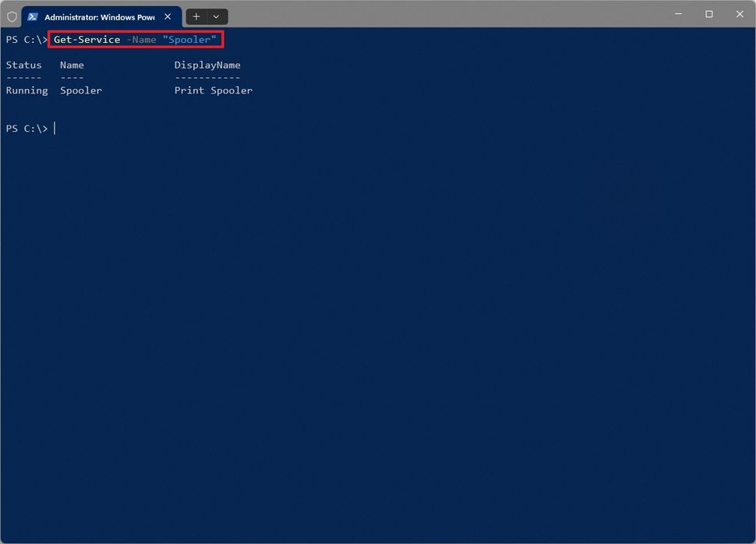Click the shield icon in the title bar
The height and width of the screenshot is (544, 756).
[x=12, y=17]
